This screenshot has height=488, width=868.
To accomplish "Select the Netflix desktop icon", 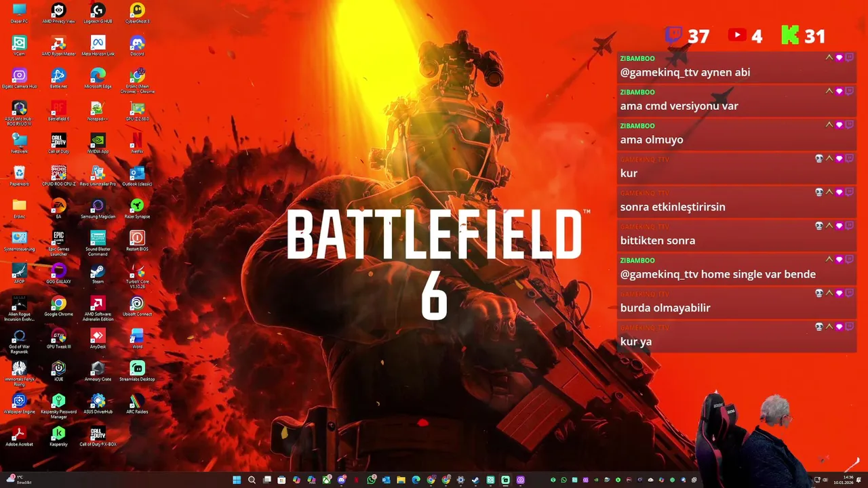I will click(137, 143).
